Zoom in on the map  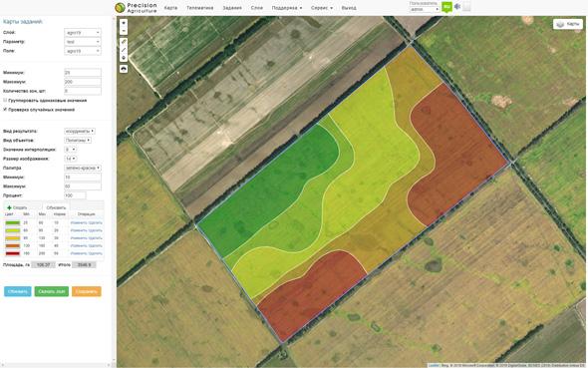(x=124, y=23)
